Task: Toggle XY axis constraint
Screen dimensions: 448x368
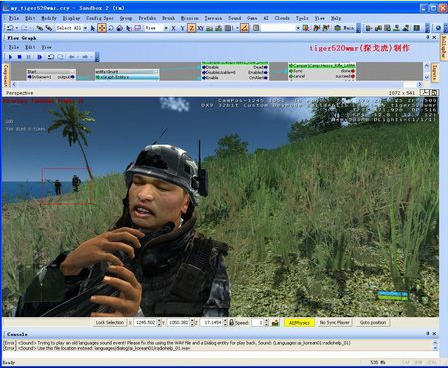Action: coord(200,28)
